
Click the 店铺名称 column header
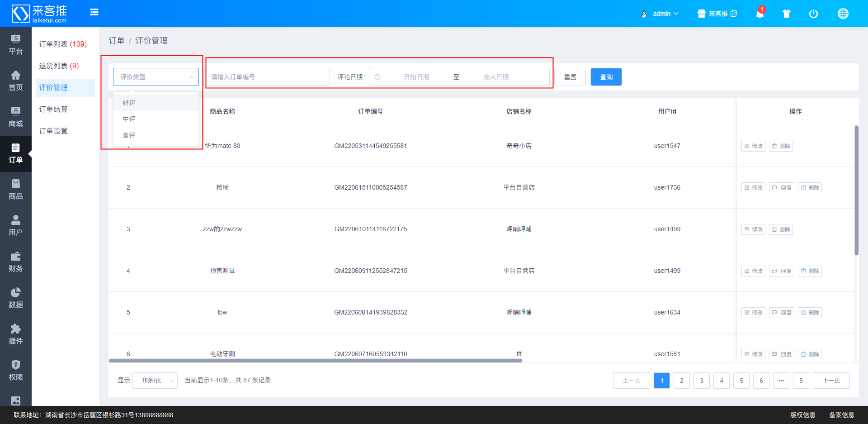(519, 111)
